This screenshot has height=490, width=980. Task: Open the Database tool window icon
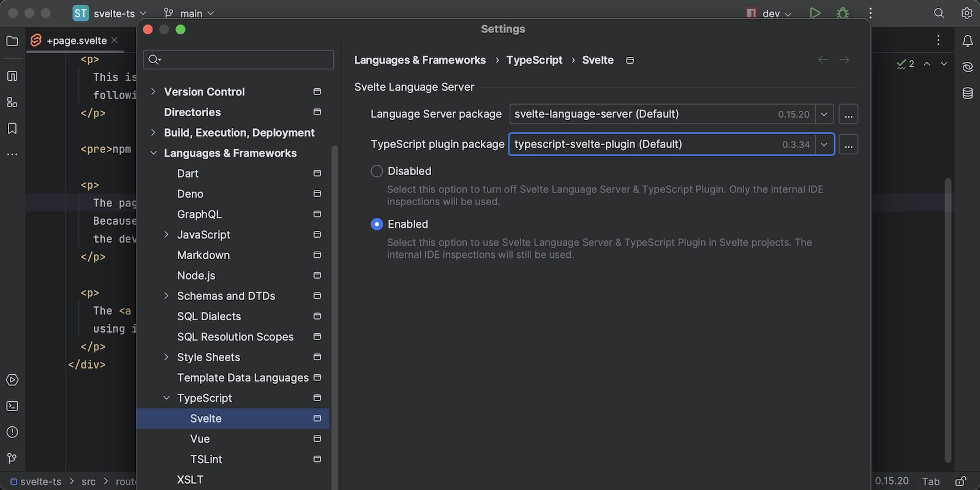coord(968,93)
